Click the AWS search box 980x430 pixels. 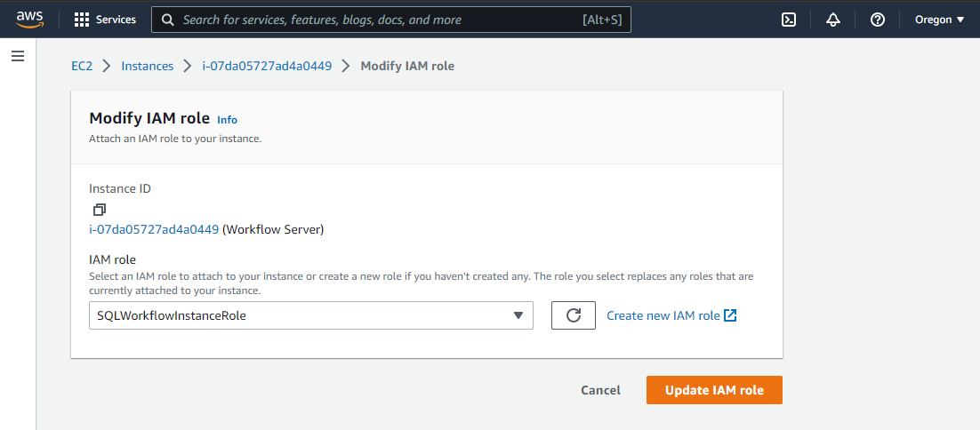391,20
